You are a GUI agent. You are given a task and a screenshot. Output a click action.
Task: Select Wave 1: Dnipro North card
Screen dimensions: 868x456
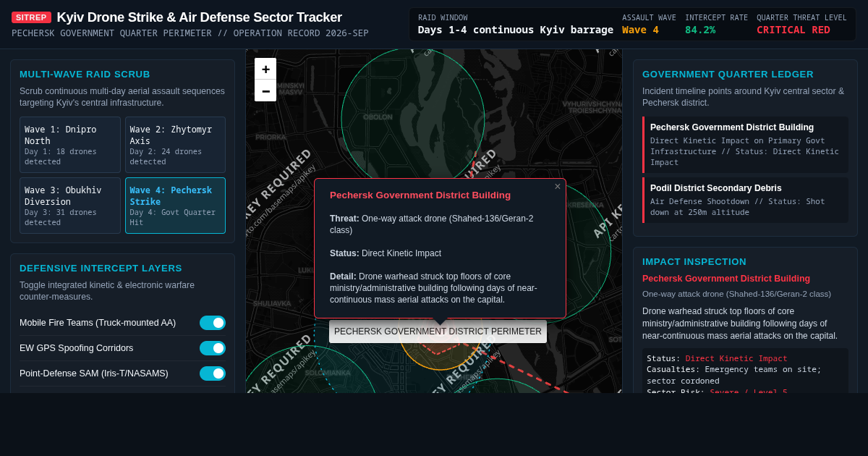coord(70,145)
